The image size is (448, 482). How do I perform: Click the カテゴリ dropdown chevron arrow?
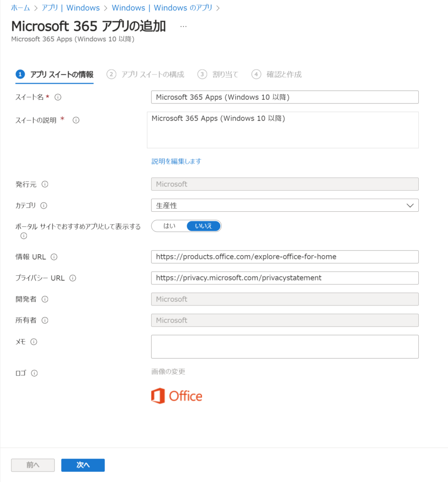click(x=410, y=205)
